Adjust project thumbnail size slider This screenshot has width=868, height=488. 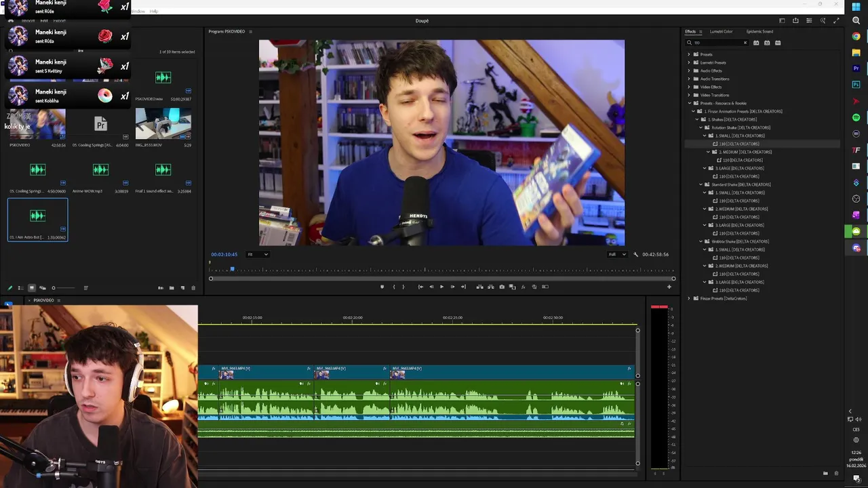pyautogui.click(x=62, y=288)
